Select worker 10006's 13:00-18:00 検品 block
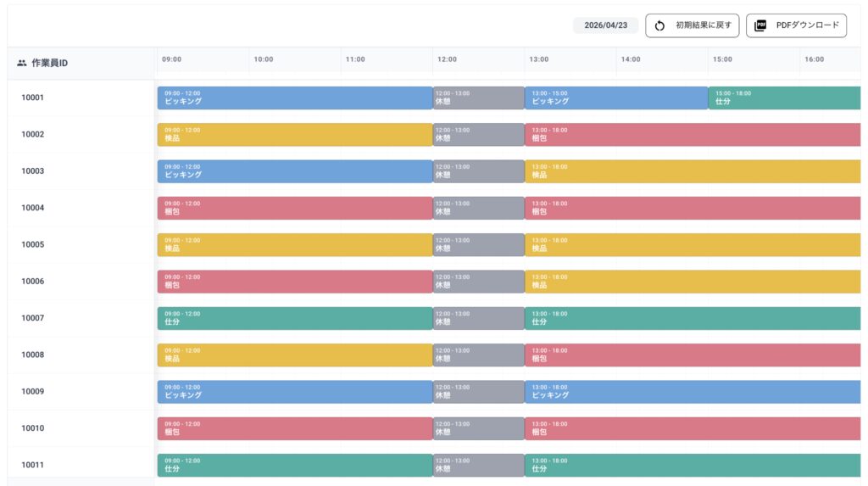 pyautogui.click(x=693, y=282)
